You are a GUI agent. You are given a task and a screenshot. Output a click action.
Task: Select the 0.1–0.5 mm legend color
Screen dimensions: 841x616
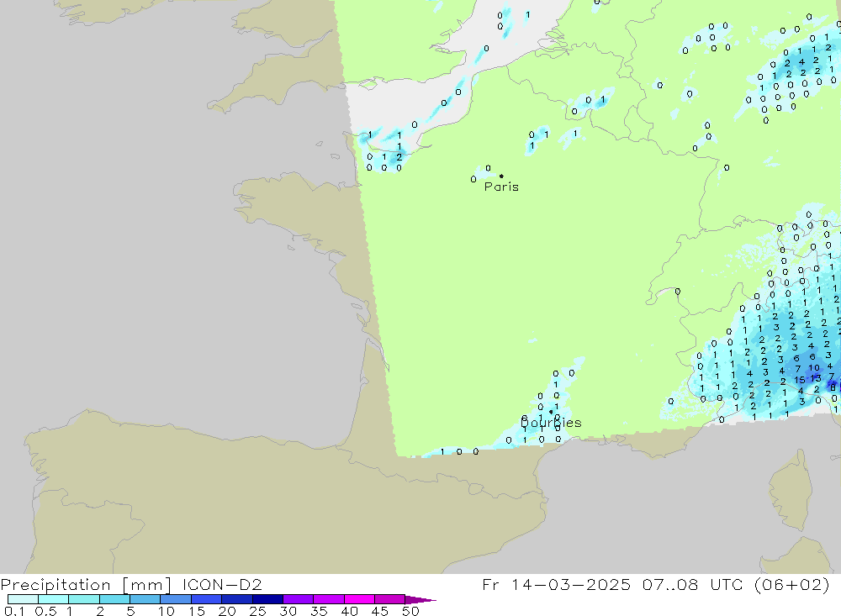23,599
